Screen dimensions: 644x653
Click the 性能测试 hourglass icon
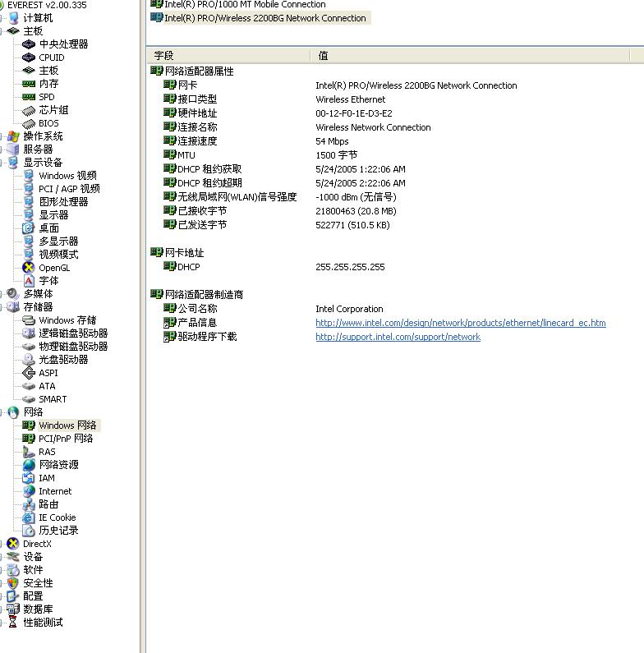13,623
